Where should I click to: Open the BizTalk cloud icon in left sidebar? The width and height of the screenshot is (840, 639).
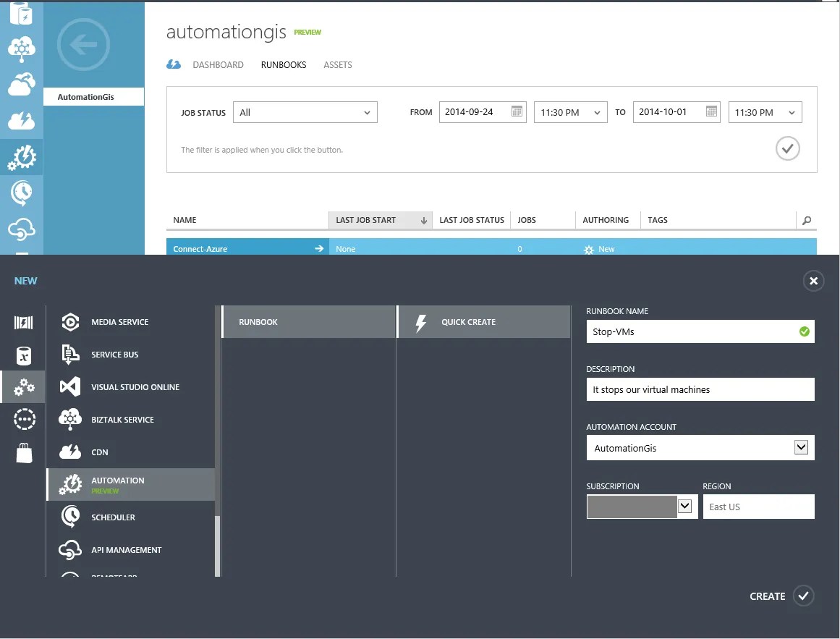coord(22,49)
